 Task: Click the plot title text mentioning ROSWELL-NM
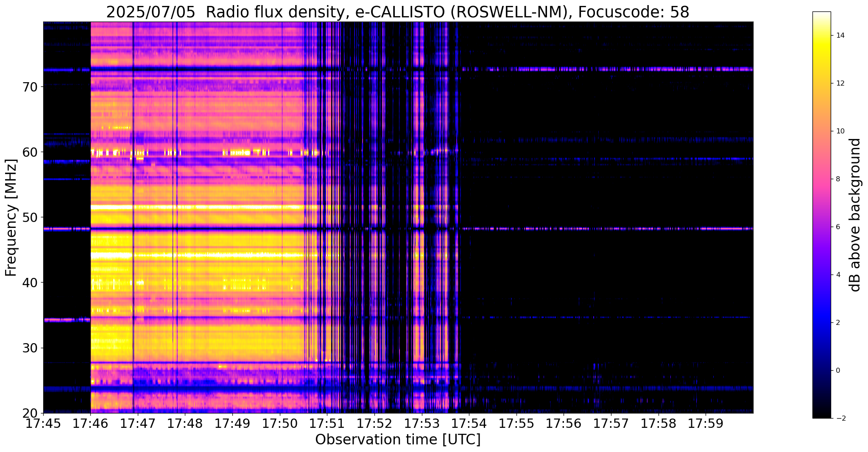pyautogui.click(x=397, y=12)
